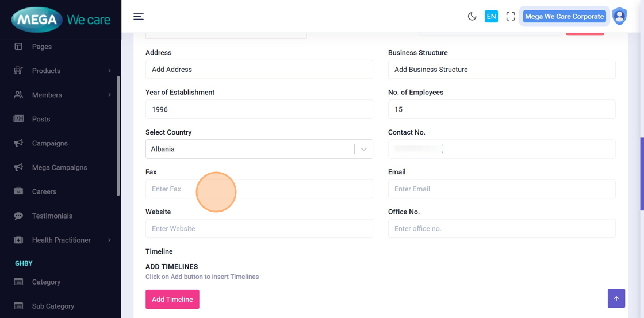Click the Category sidebar icon

pos(18,282)
